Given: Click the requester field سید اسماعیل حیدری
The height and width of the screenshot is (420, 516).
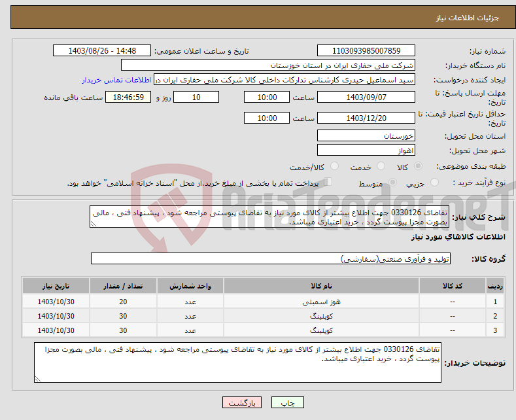Looking at the screenshot, I should (x=284, y=80).
